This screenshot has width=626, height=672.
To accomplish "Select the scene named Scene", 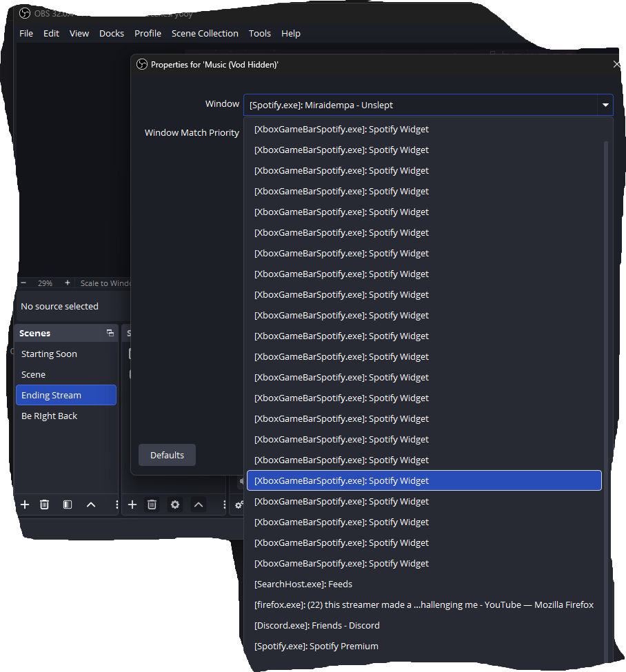I will point(66,374).
